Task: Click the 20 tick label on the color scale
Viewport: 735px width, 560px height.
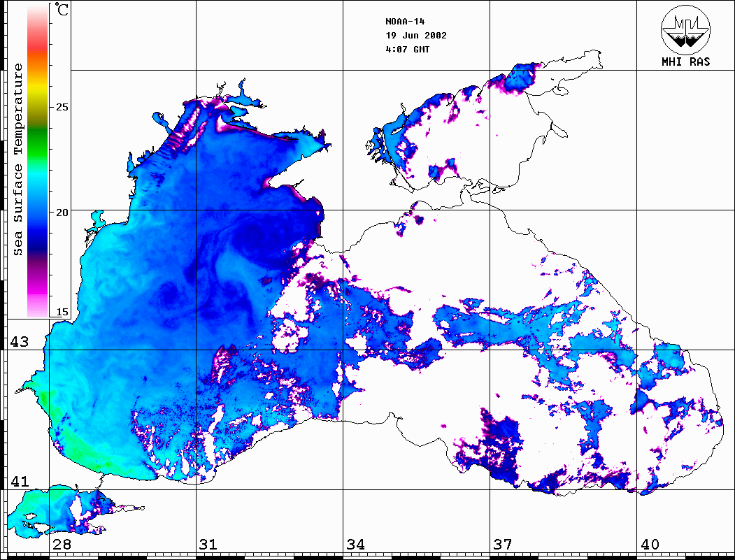Action: point(62,213)
